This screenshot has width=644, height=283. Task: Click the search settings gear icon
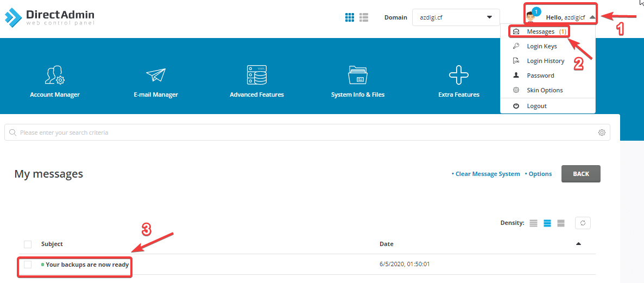coord(602,133)
